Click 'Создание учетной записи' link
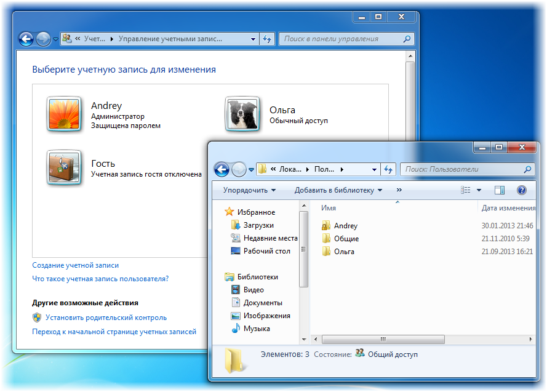 [75, 265]
